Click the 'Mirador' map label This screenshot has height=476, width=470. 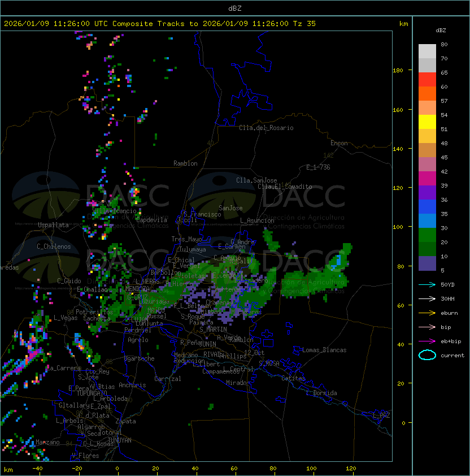click(x=238, y=383)
